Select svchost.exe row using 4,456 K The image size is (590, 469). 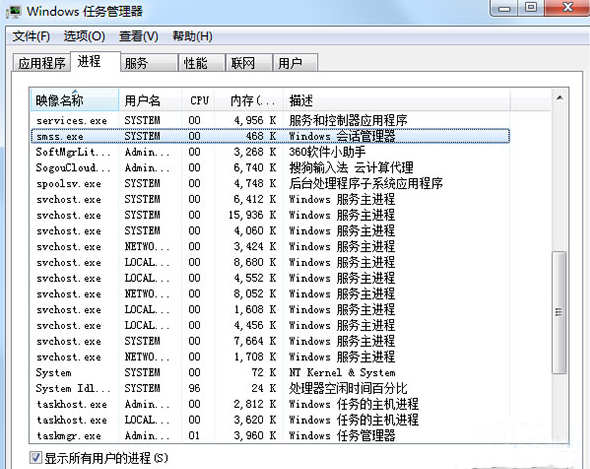point(270,326)
